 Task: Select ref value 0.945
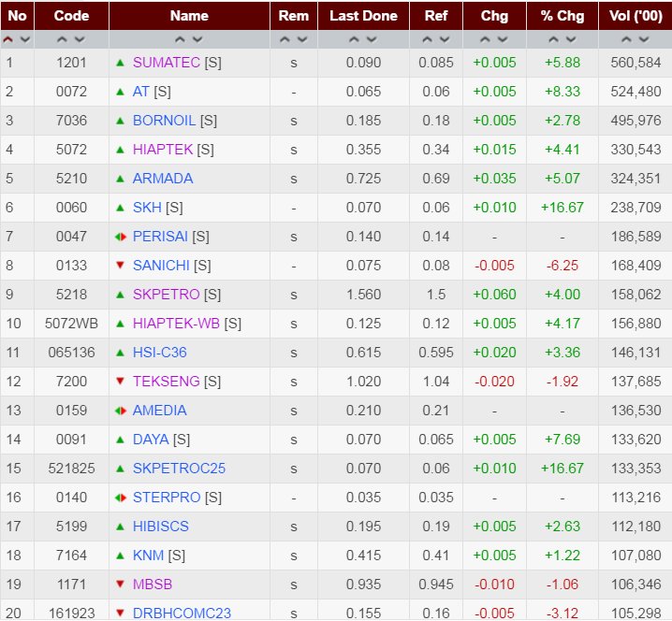coord(436,585)
